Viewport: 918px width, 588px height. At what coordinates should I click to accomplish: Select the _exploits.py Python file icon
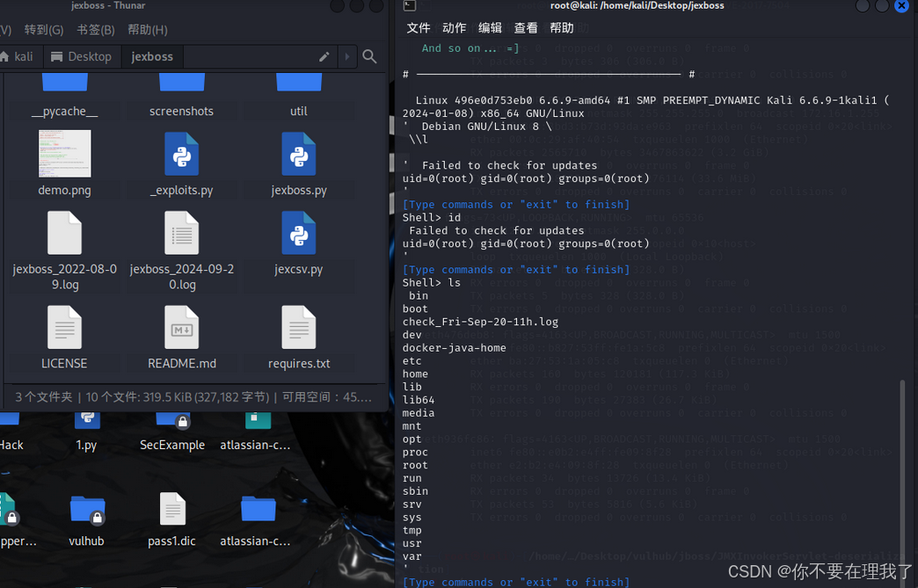point(181,154)
